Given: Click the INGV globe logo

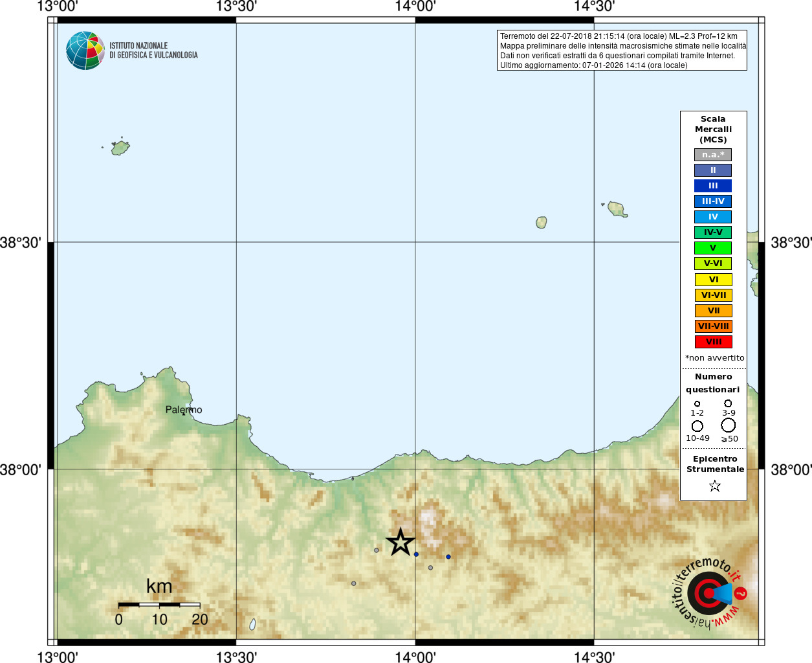Looking at the screenshot, I should point(85,51).
